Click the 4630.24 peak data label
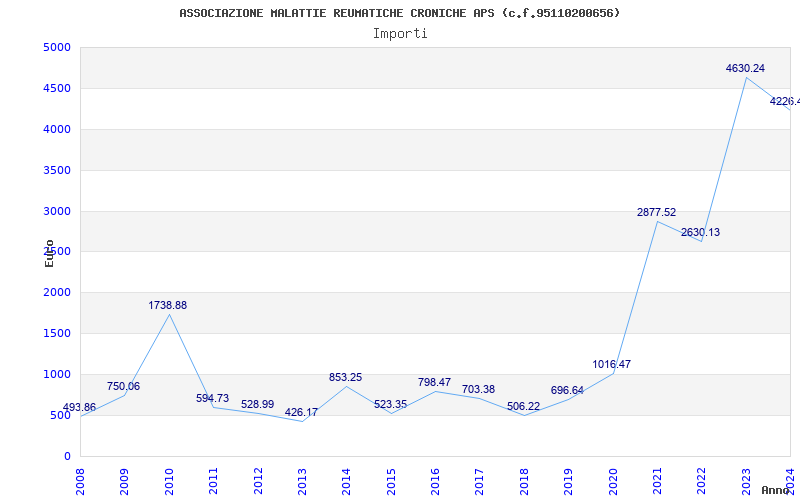Screen dimensions: 800x500 coord(745,68)
